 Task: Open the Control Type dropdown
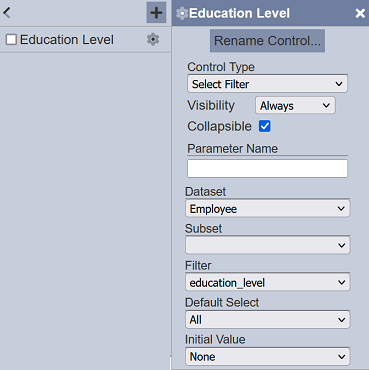point(267,84)
